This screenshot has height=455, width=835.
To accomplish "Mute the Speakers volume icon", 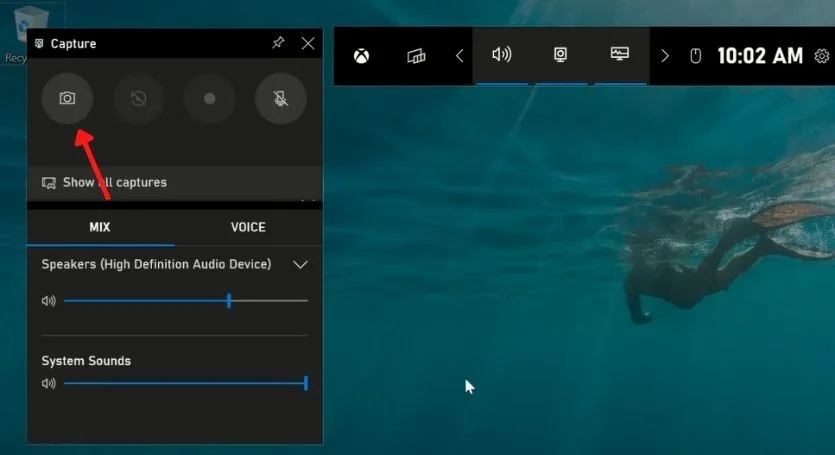I will [48, 301].
